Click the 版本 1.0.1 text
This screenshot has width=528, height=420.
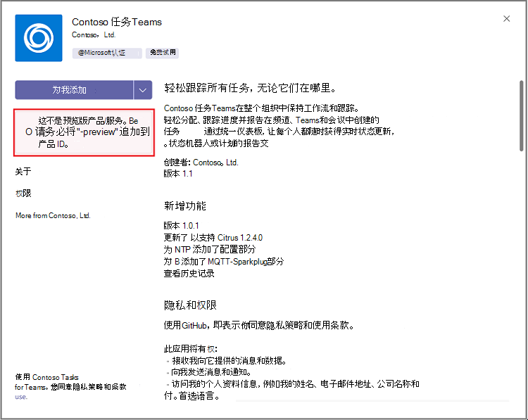[x=181, y=226]
